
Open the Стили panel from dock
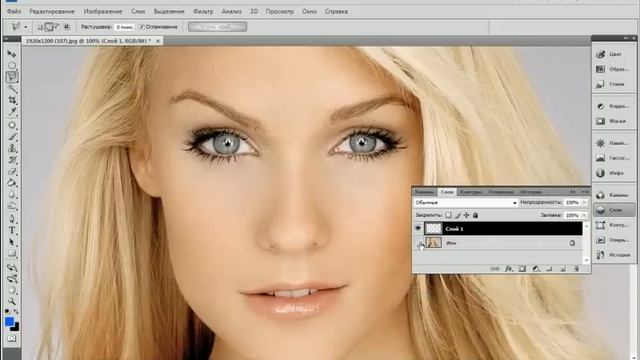point(614,84)
